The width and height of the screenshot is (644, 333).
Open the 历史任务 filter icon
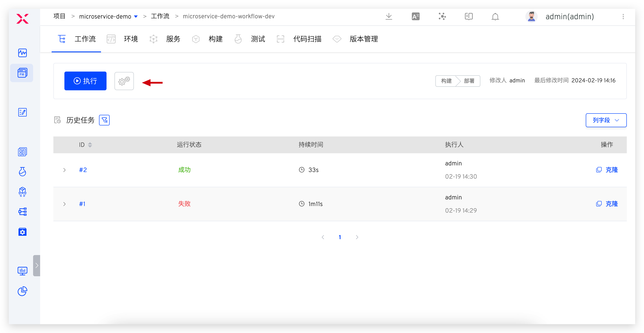(x=104, y=120)
